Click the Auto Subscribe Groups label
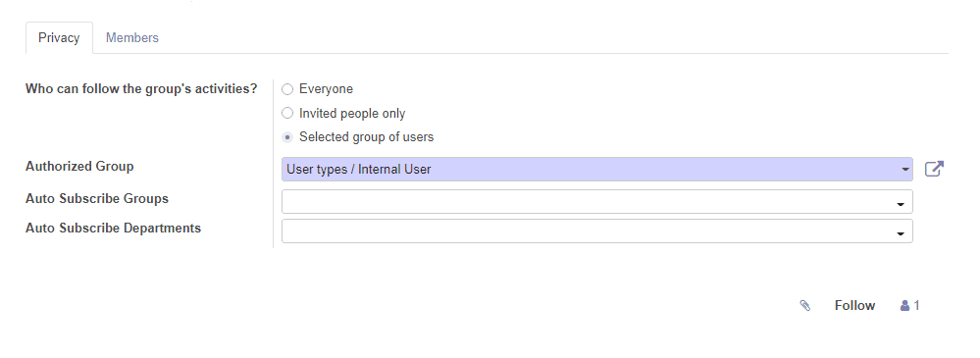Screen dimensions: 980x358 click(97, 199)
